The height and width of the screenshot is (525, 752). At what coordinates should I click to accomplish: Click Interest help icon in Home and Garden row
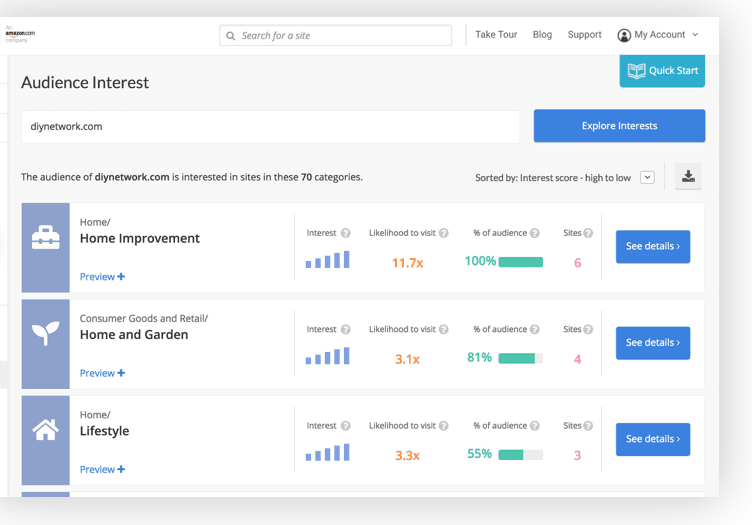click(346, 329)
